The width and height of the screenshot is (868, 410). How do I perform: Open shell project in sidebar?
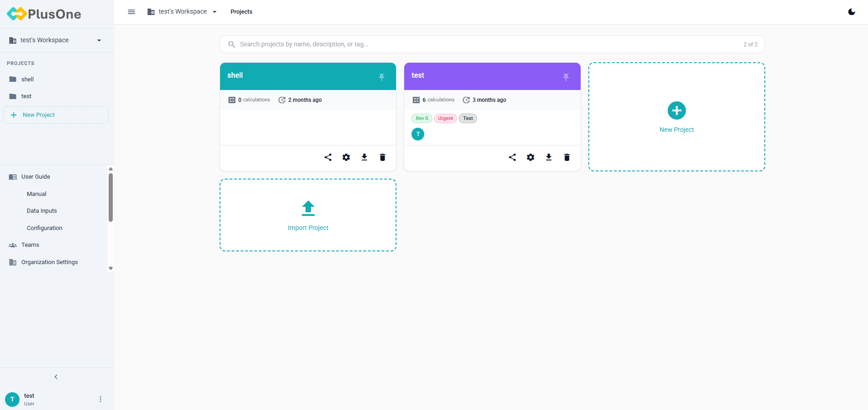coord(55,79)
